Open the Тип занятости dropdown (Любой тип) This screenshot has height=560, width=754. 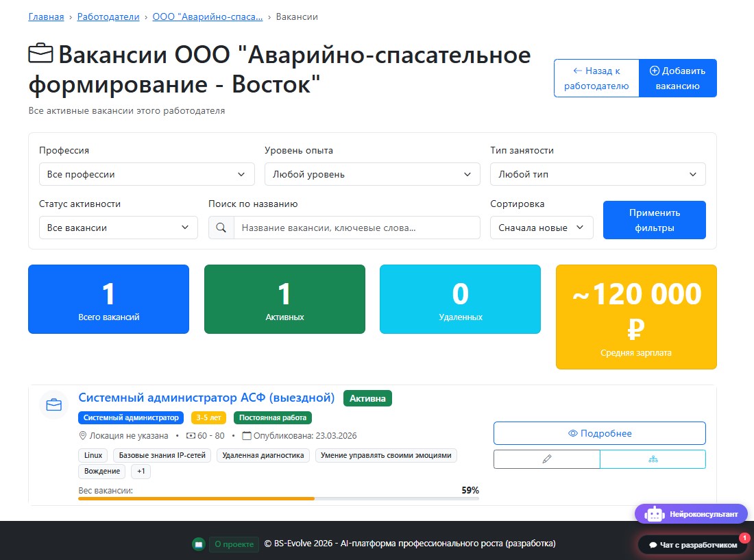click(x=598, y=174)
